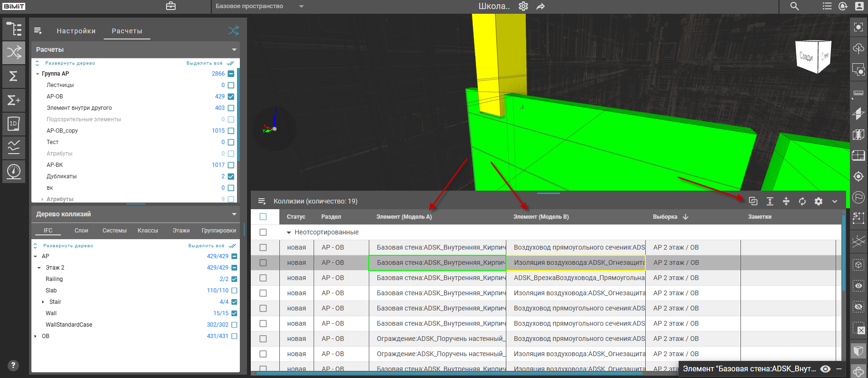Viewport: 868px width, 378px height.
Task: Expand the OB tree node
Action: (36, 336)
